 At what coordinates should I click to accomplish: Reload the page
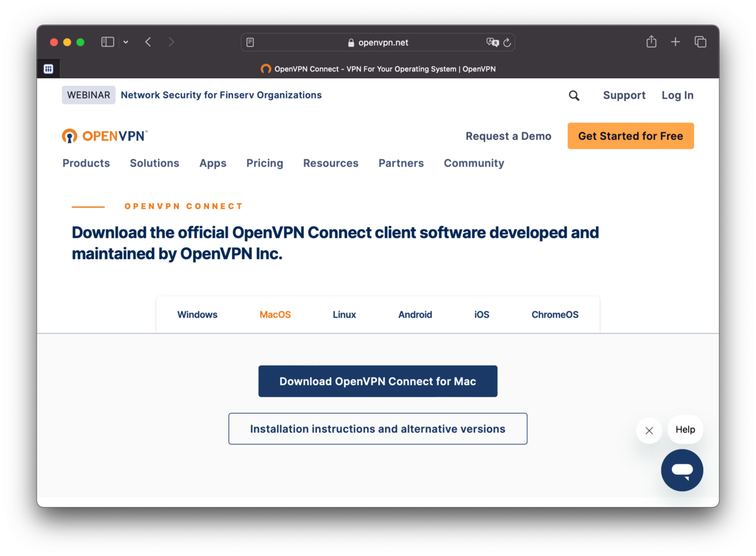tap(507, 43)
